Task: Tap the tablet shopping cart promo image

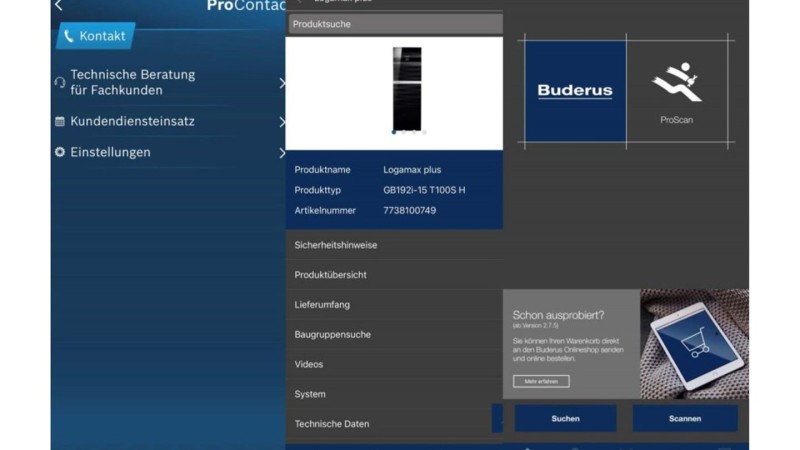Action: [694, 344]
